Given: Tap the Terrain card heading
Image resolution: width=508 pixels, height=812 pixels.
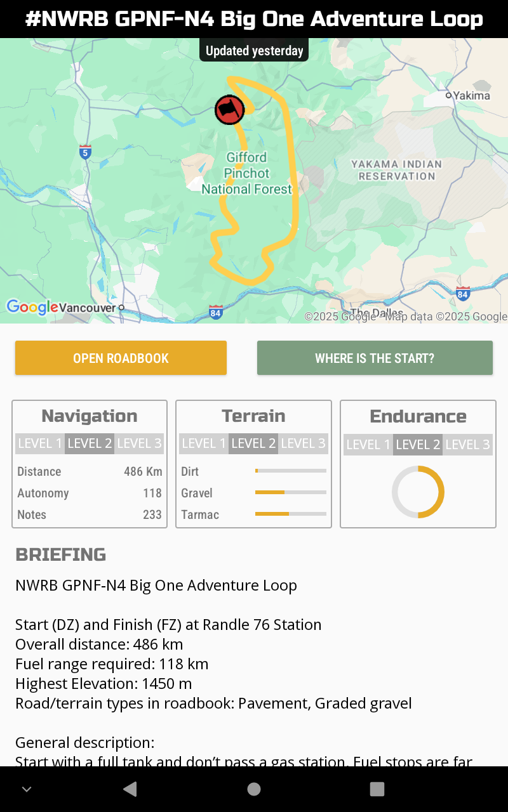Looking at the screenshot, I should pos(253,416).
